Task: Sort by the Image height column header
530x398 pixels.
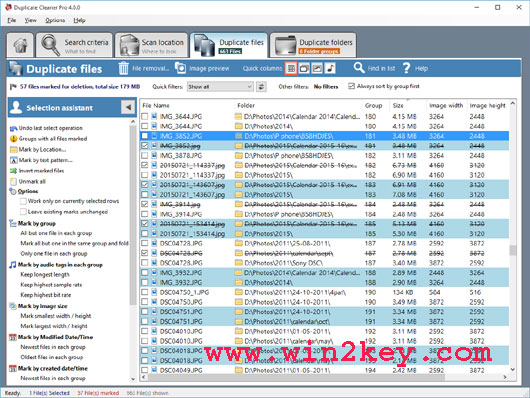Action: 488,106
